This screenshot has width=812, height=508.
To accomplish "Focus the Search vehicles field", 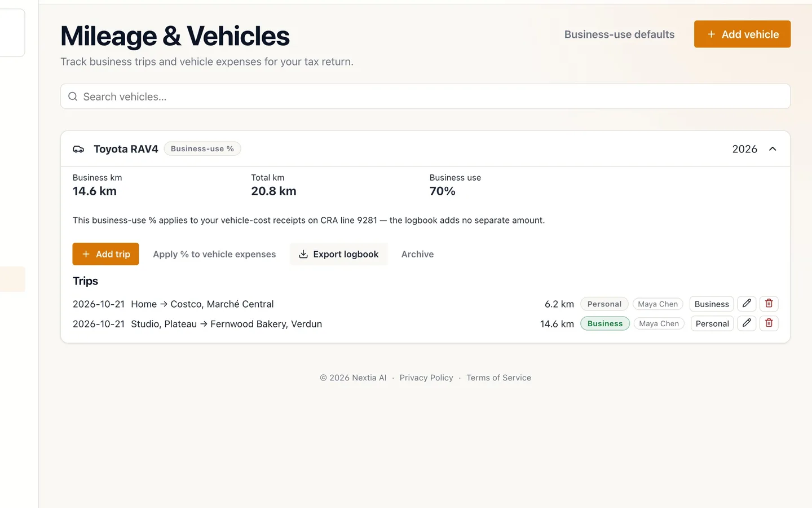I will pos(425,97).
